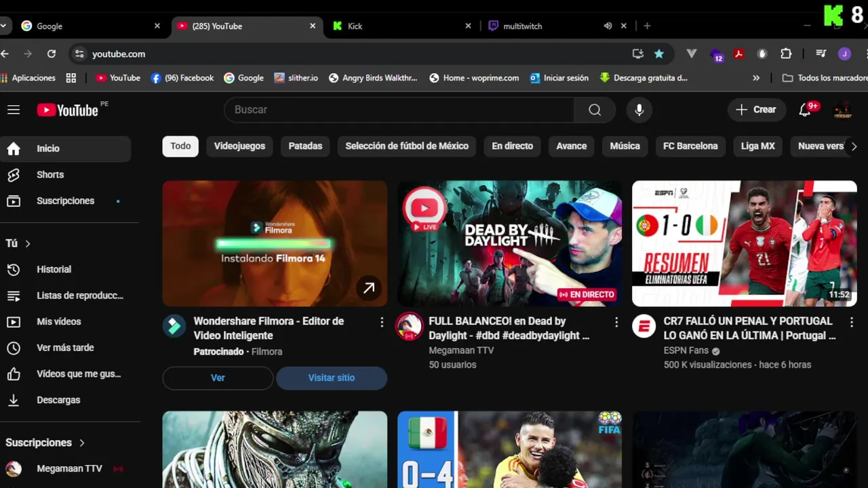The width and height of the screenshot is (868, 488).
Task: Open Ver más tarde list
Action: coord(65,348)
